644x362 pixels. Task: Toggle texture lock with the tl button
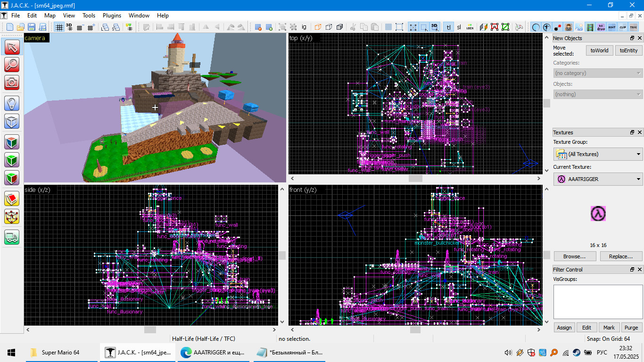448,27
